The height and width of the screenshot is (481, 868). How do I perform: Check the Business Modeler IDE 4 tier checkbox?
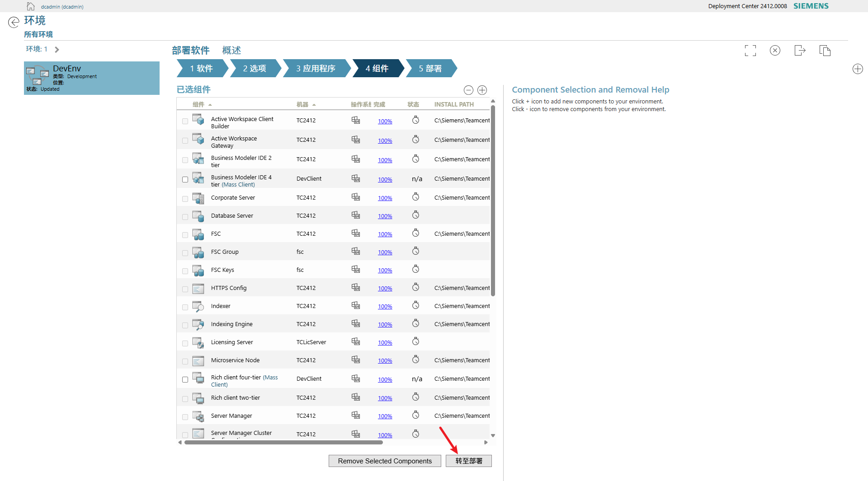(x=185, y=180)
